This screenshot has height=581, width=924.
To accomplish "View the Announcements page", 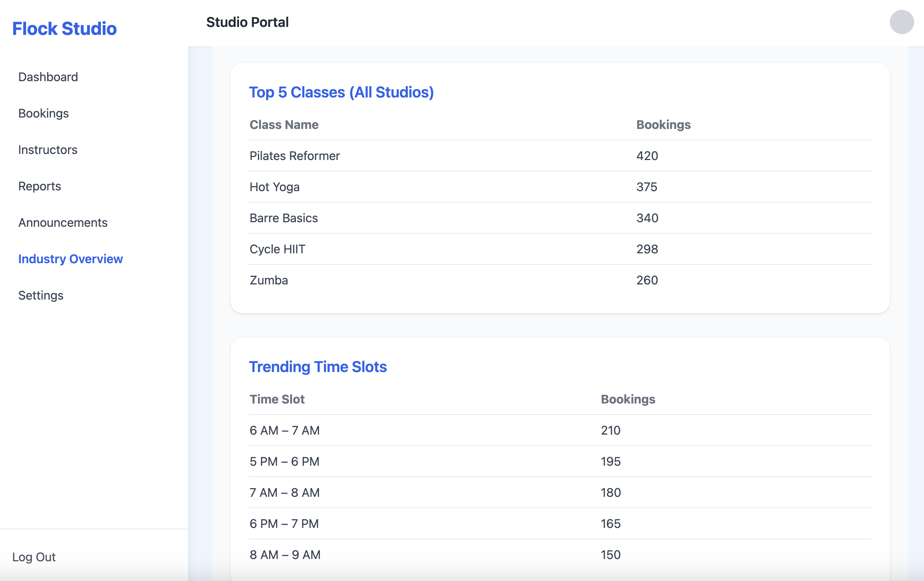I will [63, 222].
